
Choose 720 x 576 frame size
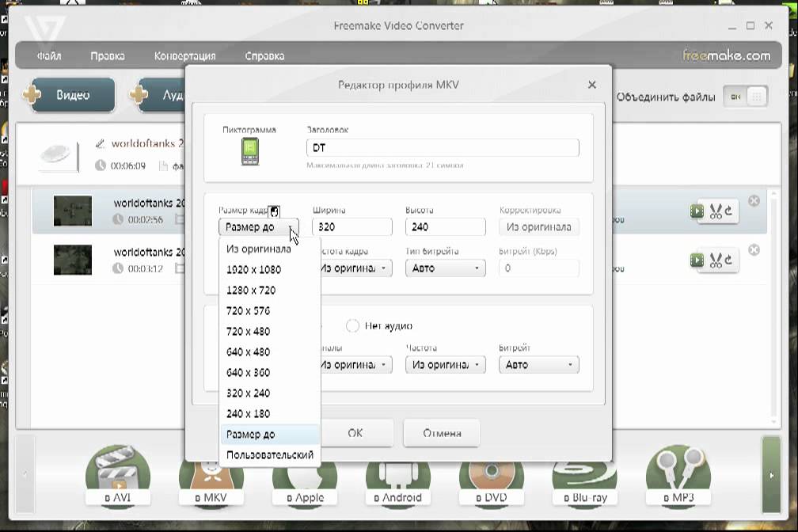[270, 311]
